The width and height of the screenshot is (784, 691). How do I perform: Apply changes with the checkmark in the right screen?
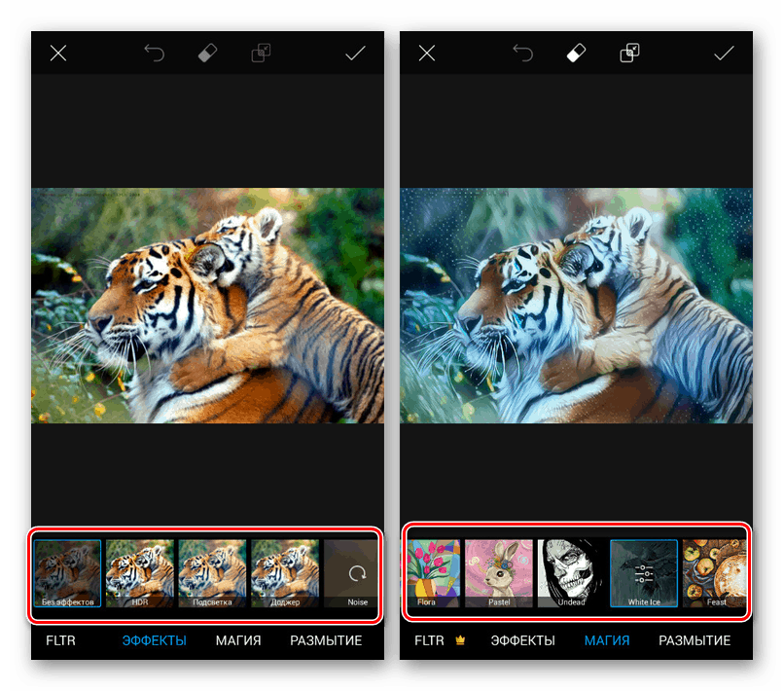[724, 53]
